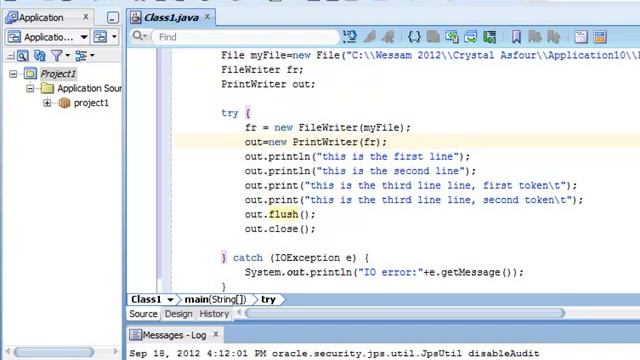Click the greyed icon right of the bookmark
640x360 pixels.
tap(535, 37)
